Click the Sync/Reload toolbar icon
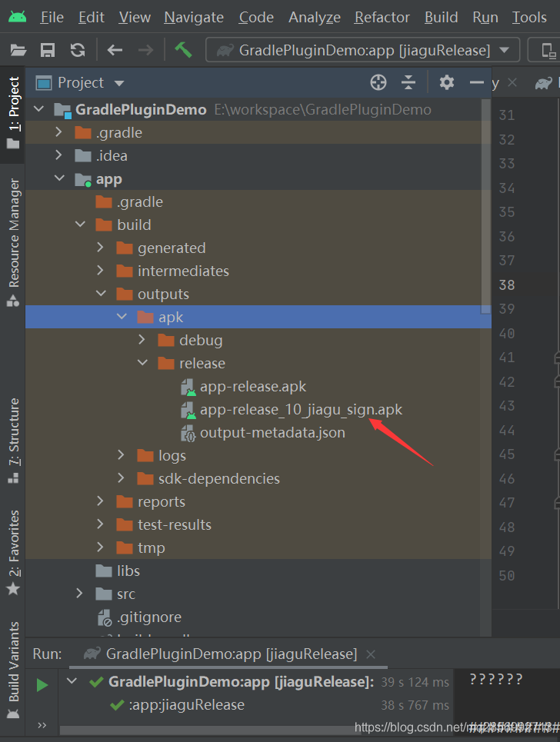 click(x=77, y=50)
